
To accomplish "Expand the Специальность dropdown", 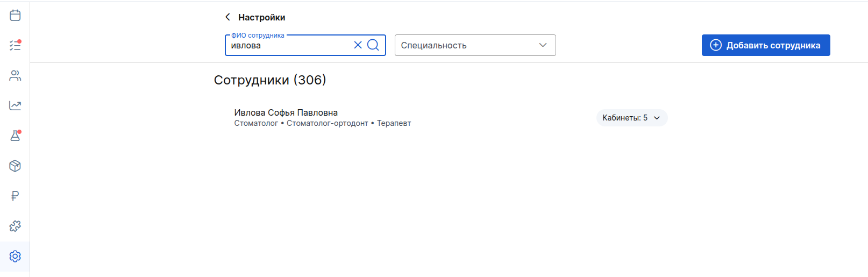I will point(475,45).
